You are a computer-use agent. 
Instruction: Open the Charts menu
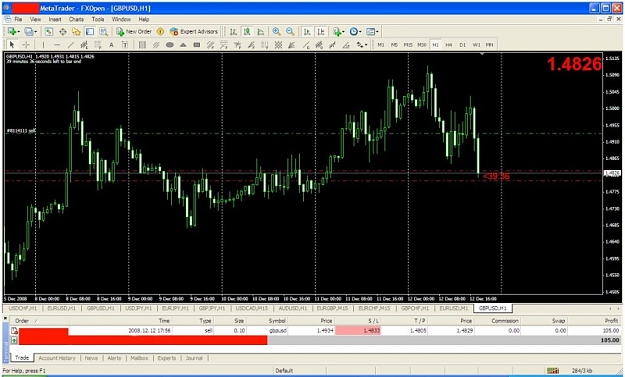[x=76, y=19]
